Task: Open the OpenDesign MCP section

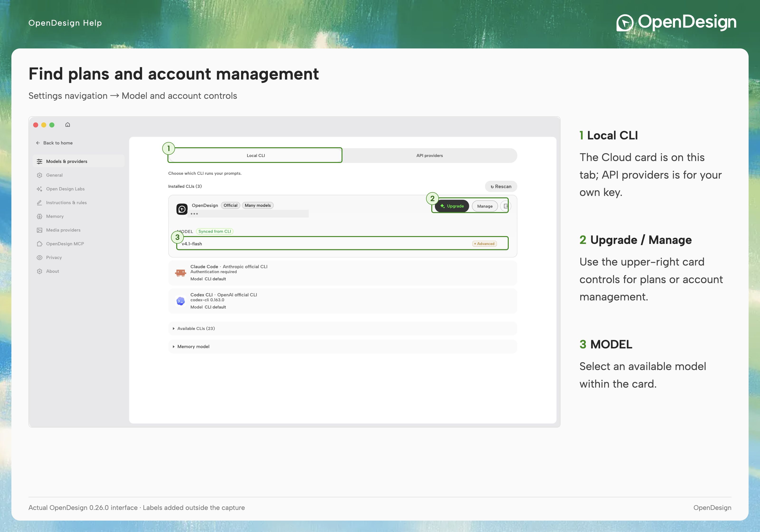Action: tap(79, 244)
